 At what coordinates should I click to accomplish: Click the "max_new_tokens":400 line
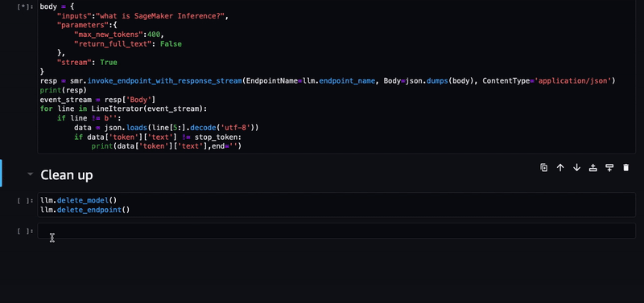tap(119, 35)
